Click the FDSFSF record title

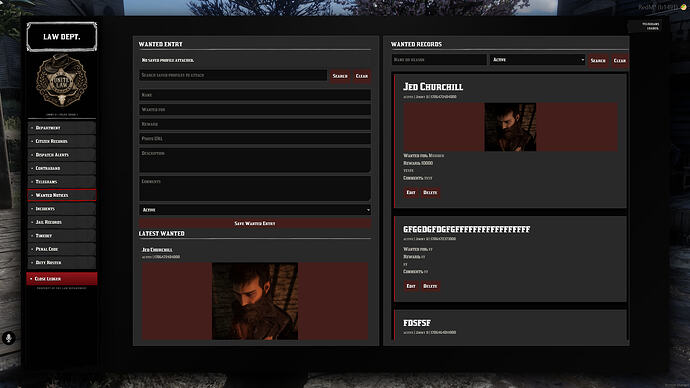(x=417, y=323)
